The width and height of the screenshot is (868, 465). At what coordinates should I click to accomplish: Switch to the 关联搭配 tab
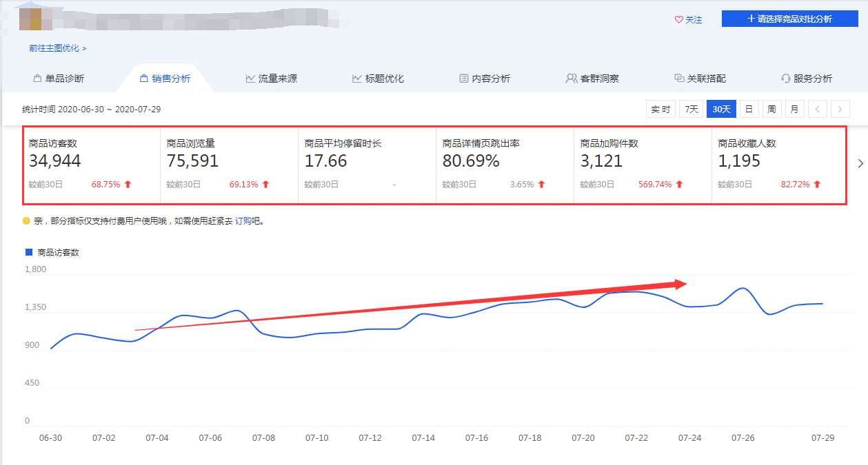tap(700, 79)
